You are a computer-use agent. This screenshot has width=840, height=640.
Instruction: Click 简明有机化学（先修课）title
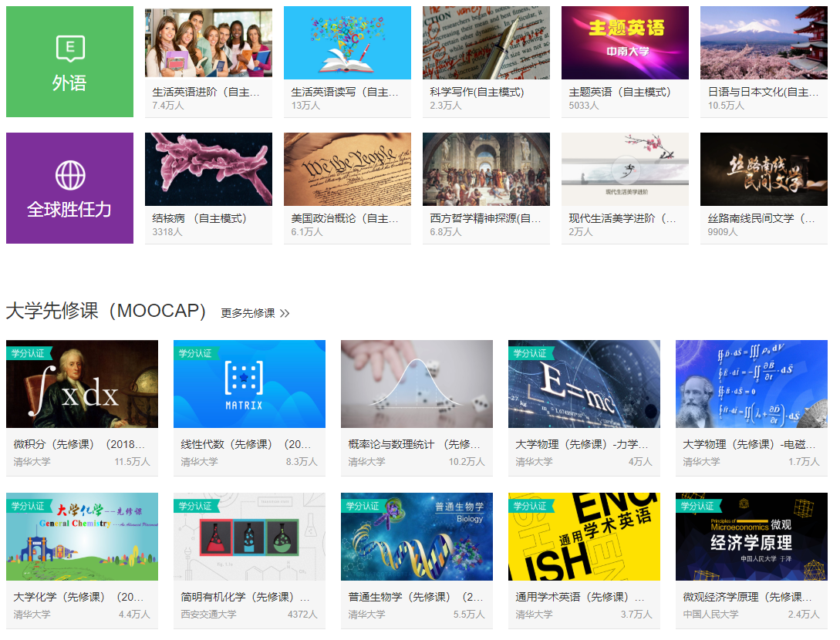[245, 597]
